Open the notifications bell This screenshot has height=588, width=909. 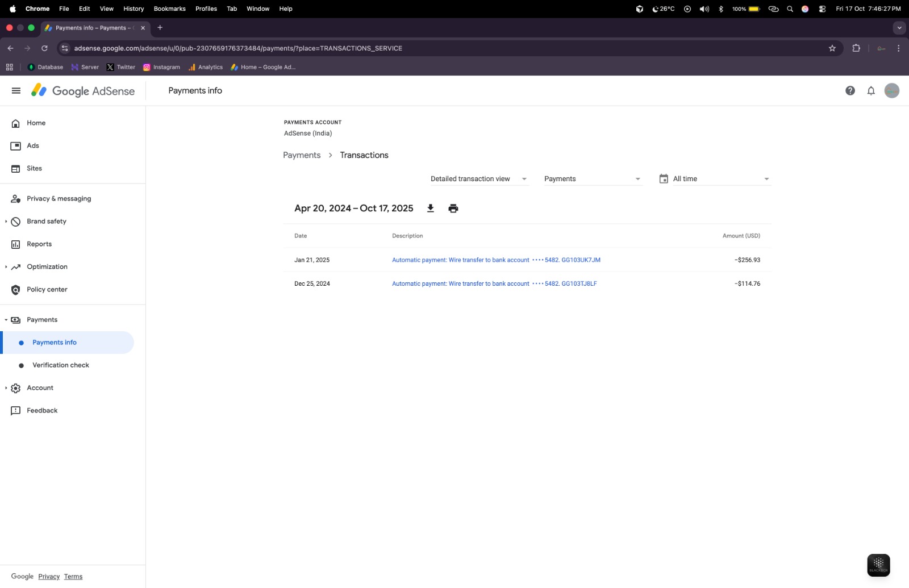pos(870,91)
